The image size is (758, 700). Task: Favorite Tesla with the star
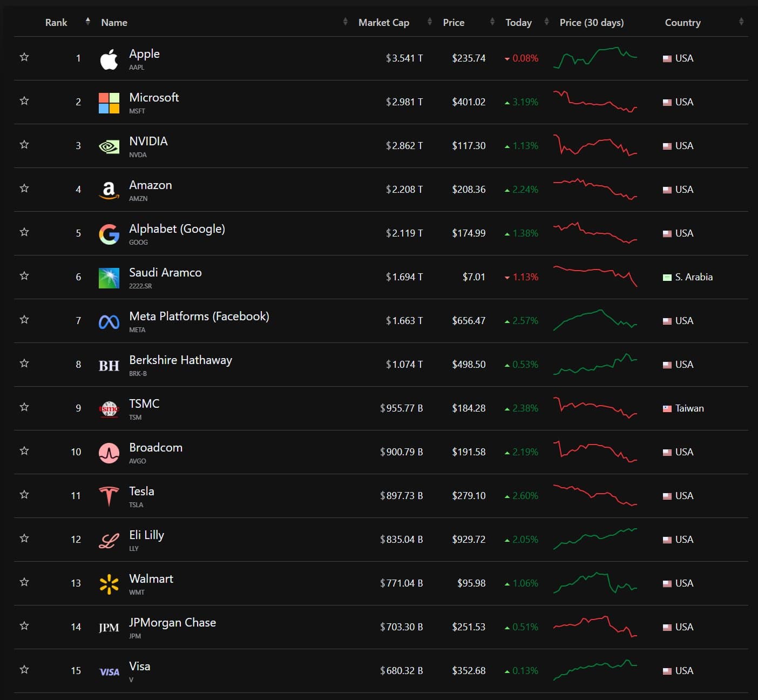pyautogui.click(x=24, y=494)
